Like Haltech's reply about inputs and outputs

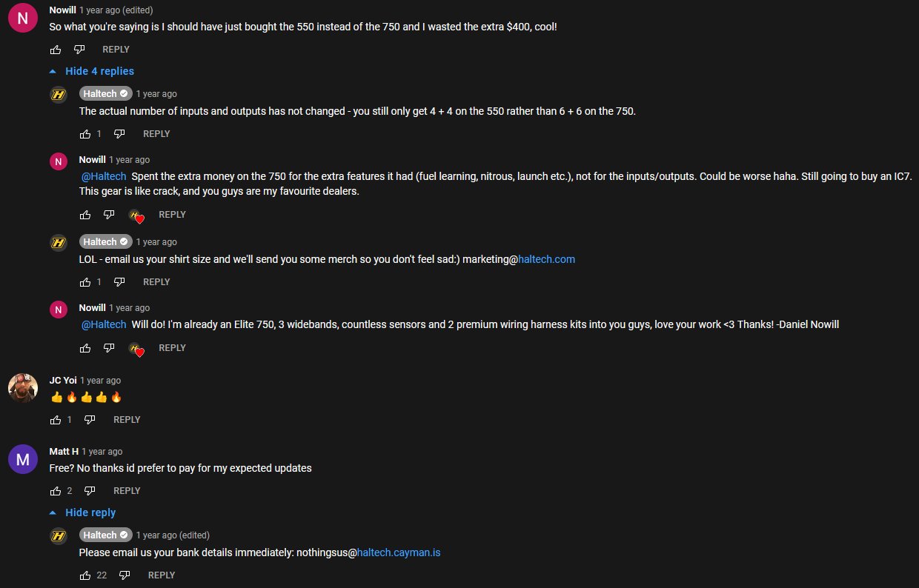tap(85, 134)
